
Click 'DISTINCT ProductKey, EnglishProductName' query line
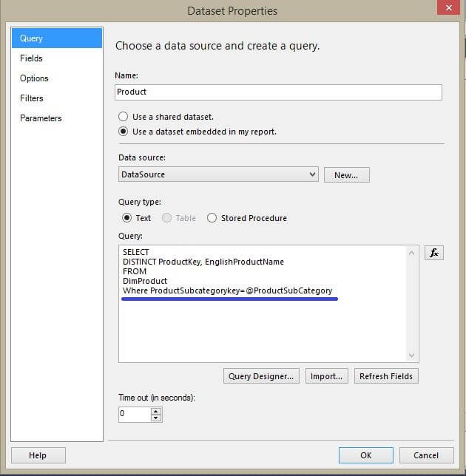click(x=203, y=262)
